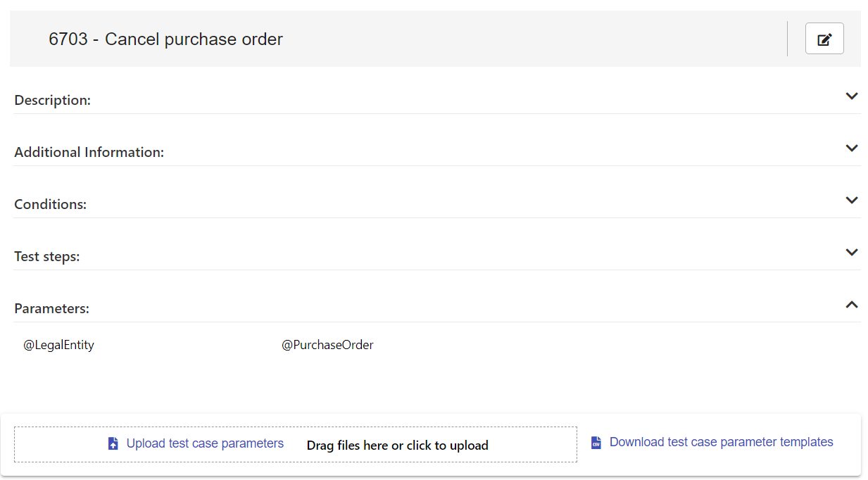This screenshot has height=480, width=868.
Task: Click the upload file icon
Action: click(113, 443)
